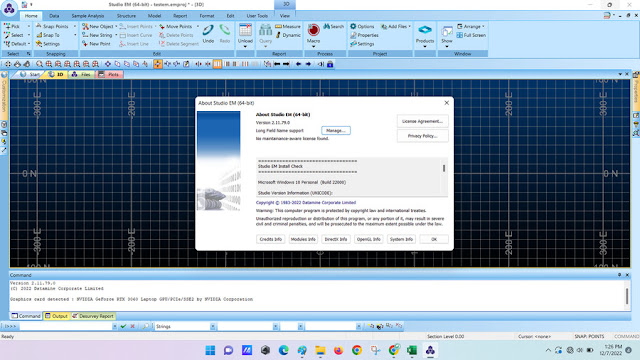Click the right blue arrow toolbar icon
Image resolution: width=640 pixels, height=360 pixels.
point(308,64)
